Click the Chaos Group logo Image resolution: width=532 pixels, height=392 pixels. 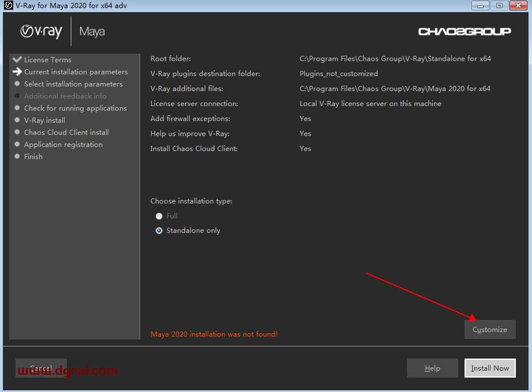[464, 31]
